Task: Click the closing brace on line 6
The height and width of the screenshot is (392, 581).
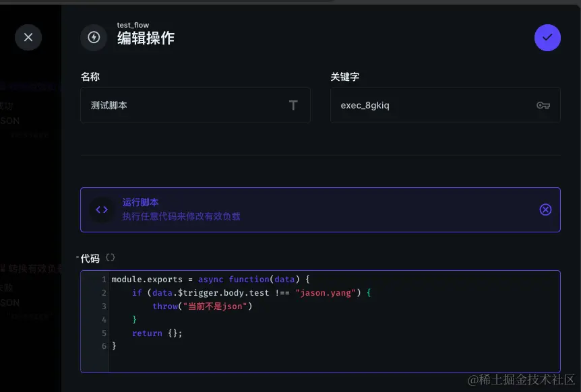Action: (114, 346)
